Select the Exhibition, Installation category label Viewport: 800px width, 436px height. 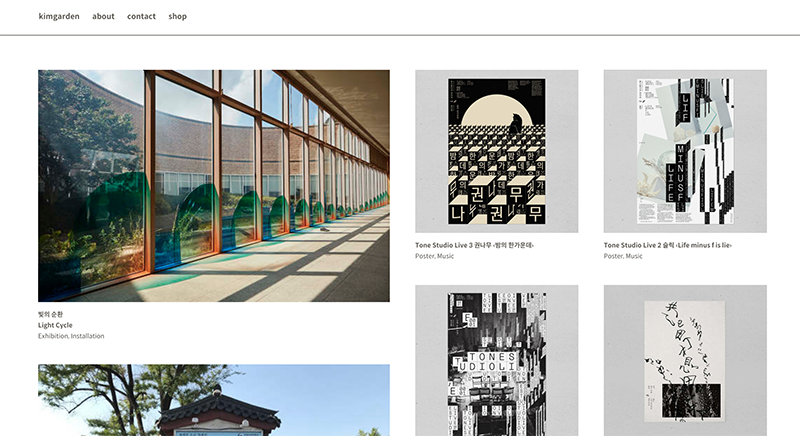click(71, 336)
